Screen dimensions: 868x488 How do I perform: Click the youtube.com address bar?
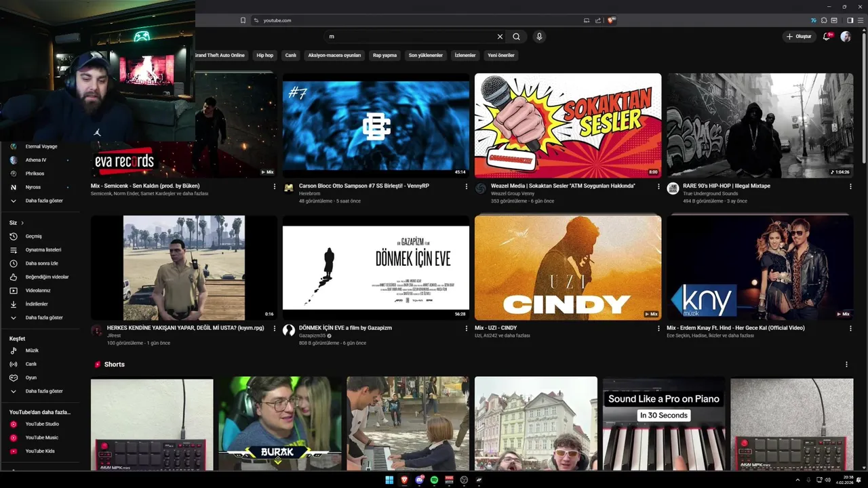(x=420, y=20)
